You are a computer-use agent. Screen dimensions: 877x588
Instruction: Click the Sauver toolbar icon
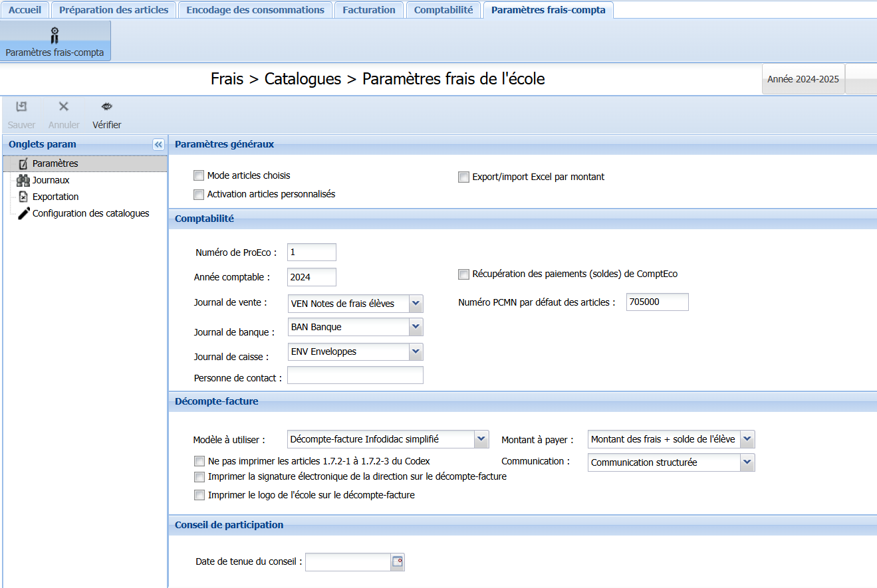[x=21, y=107]
